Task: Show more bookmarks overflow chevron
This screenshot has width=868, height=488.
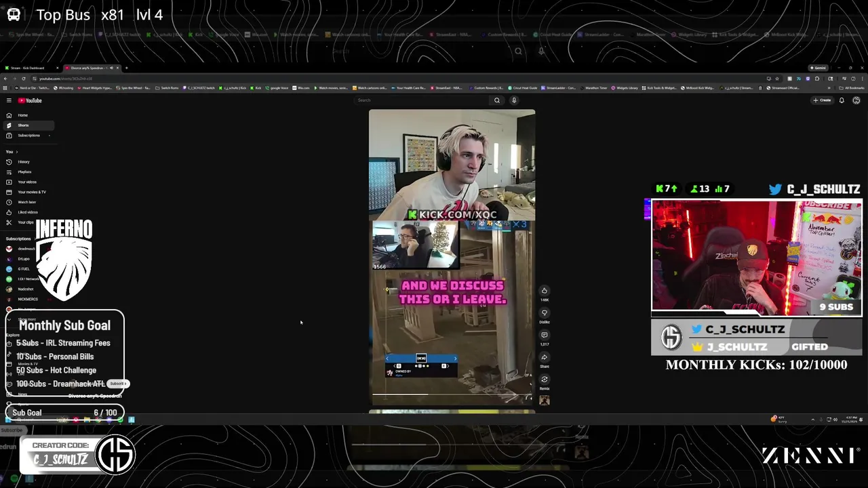Action: pyautogui.click(x=829, y=88)
